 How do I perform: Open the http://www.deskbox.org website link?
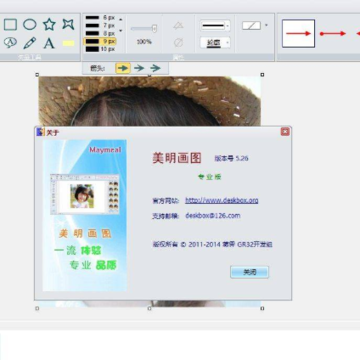pyautogui.click(x=222, y=201)
